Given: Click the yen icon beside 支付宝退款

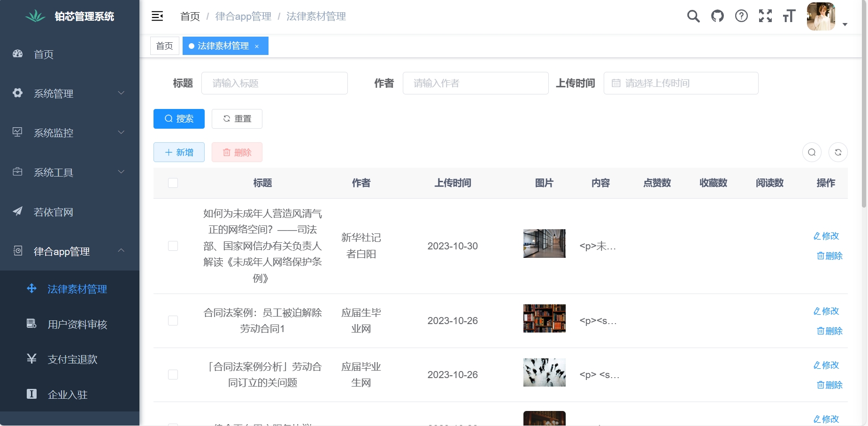Looking at the screenshot, I should [x=32, y=359].
